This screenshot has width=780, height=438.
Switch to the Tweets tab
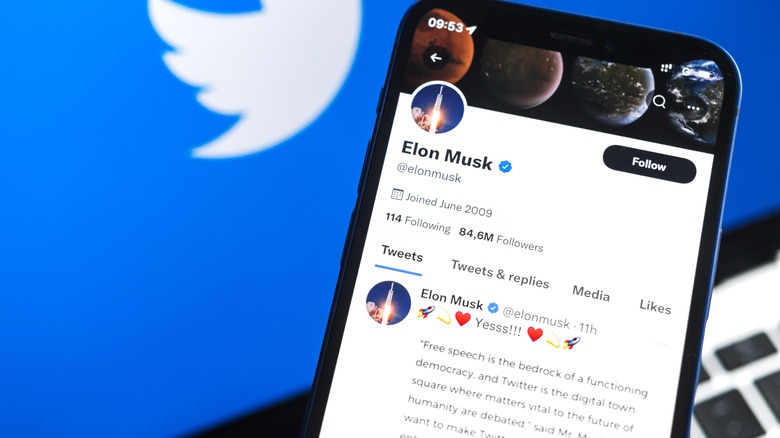pos(401,255)
